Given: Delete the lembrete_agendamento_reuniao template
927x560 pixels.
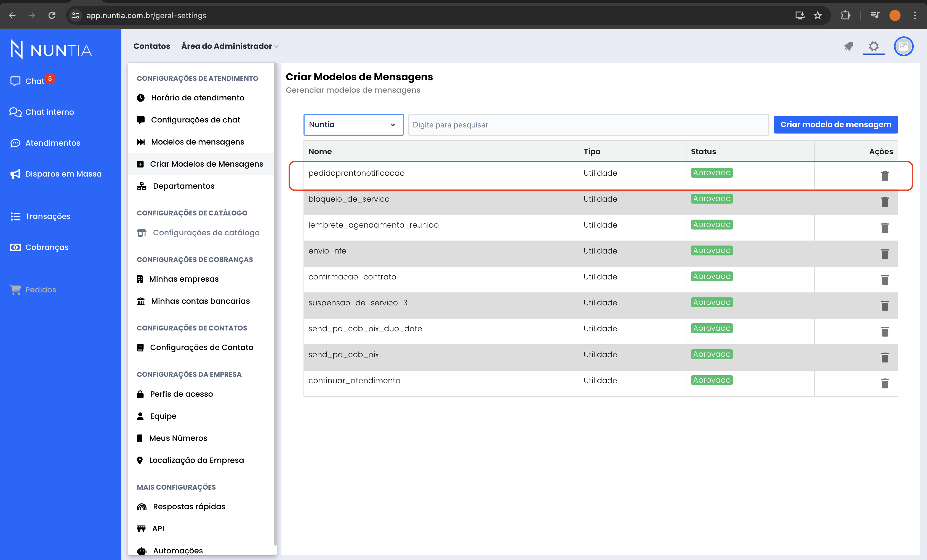Looking at the screenshot, I should pos(885,228).
